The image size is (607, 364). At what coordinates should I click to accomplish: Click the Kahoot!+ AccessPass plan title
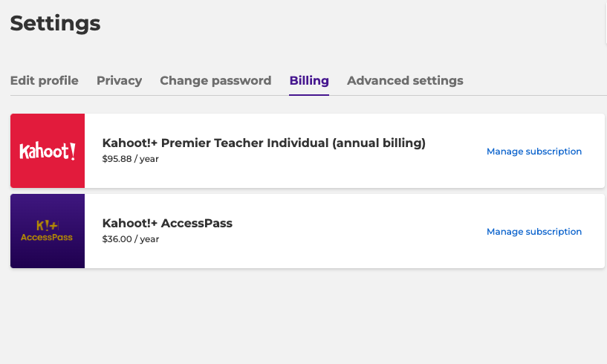click(x=167, y=224)
